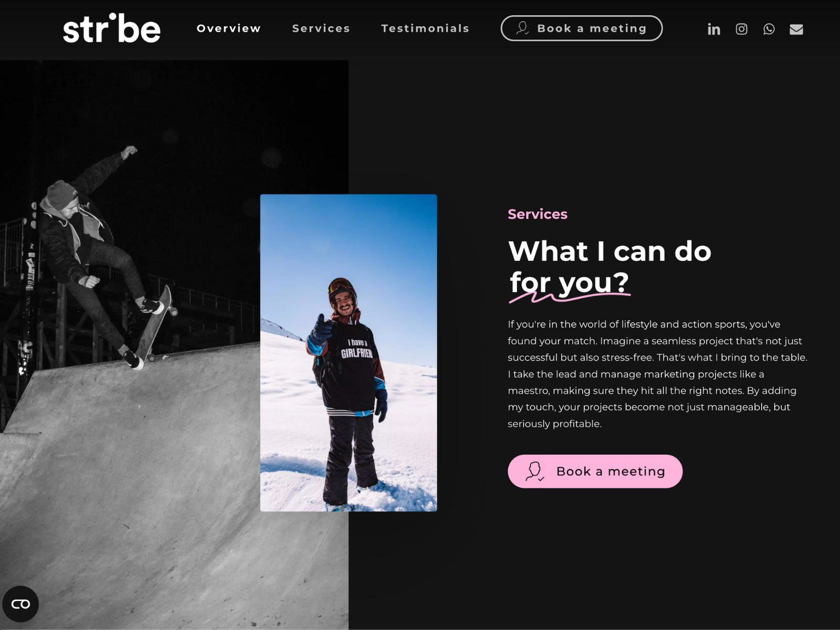This screenshot has height=630, width=840.
Task: Click the snowboarder photo
Action: (349, 353)
